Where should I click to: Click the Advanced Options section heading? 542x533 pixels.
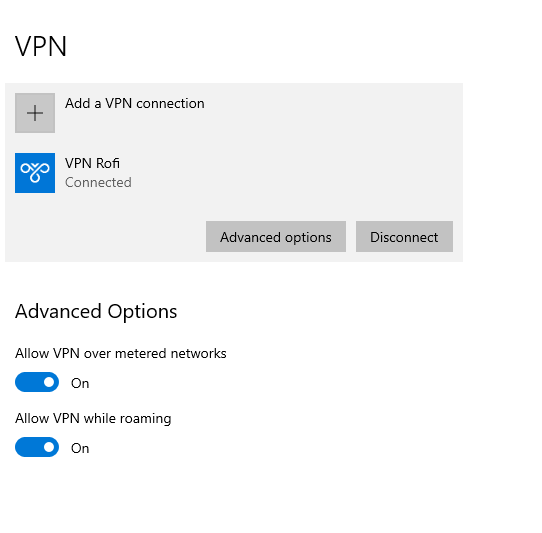(x=96, y=311)
